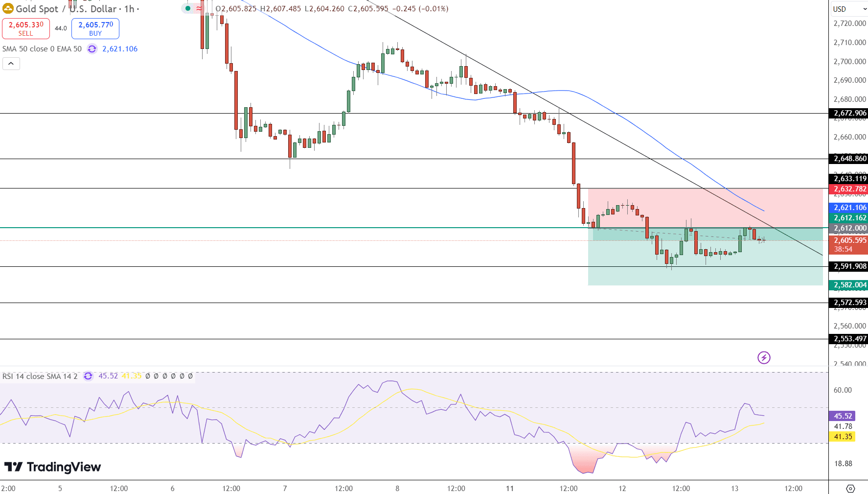Click the TradingView logo
868x494 pixels.
(x=52, y=467)
